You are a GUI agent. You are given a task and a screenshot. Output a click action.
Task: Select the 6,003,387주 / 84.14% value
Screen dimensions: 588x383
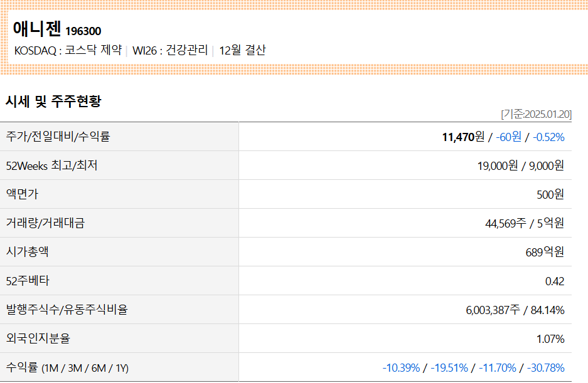515,310
